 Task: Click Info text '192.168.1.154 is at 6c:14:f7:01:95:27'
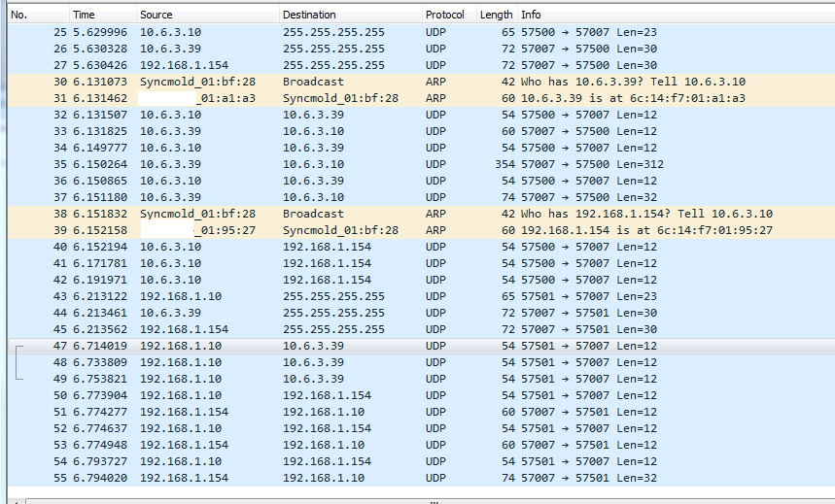[646, 230]
